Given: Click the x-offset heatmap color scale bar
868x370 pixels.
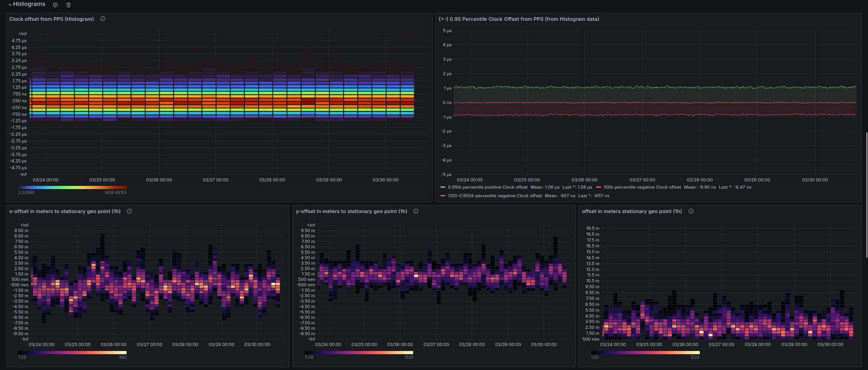Looking at the screenshot, I should click(72, 352).
